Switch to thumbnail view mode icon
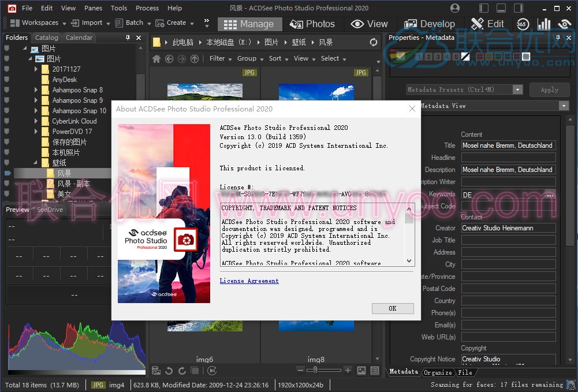The width and height of the screenshot is (578, 392). pyautogui.click(x=361, y=370)
